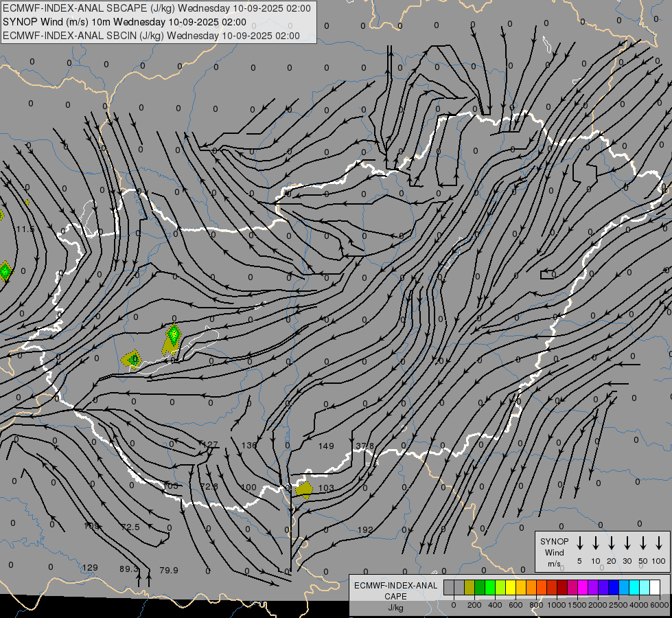Select the dark red 1000 J/kg swatch
This screenshot has height=618, width=672.
click(562, 588)
